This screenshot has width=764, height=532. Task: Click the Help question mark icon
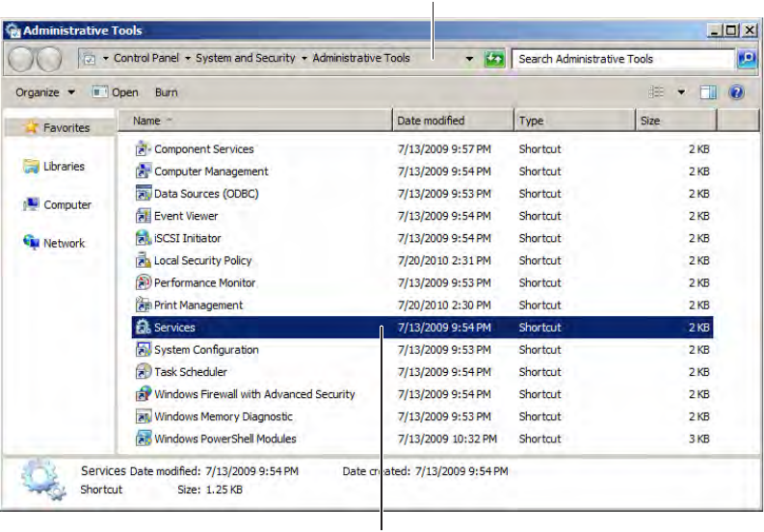(x=736, y=93)
